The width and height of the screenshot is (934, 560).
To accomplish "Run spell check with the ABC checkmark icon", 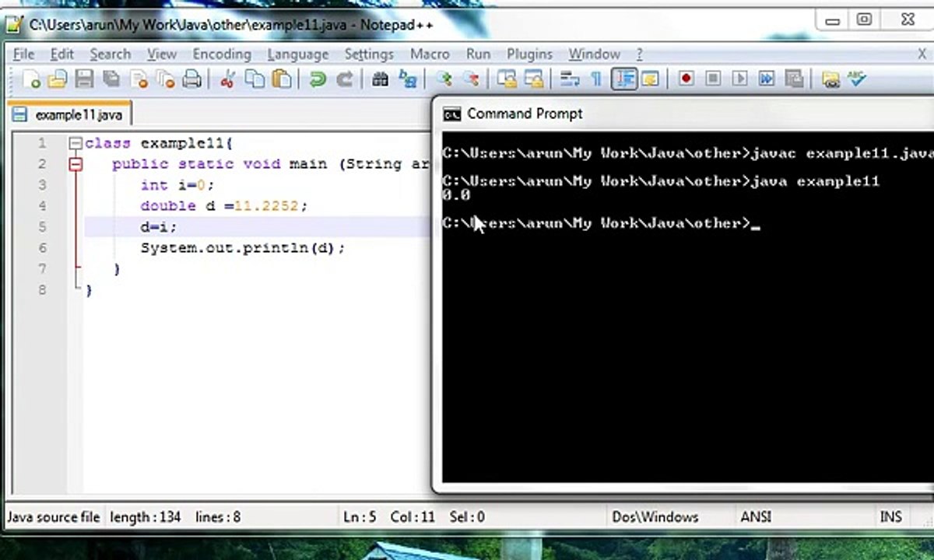I will (856, 79).
